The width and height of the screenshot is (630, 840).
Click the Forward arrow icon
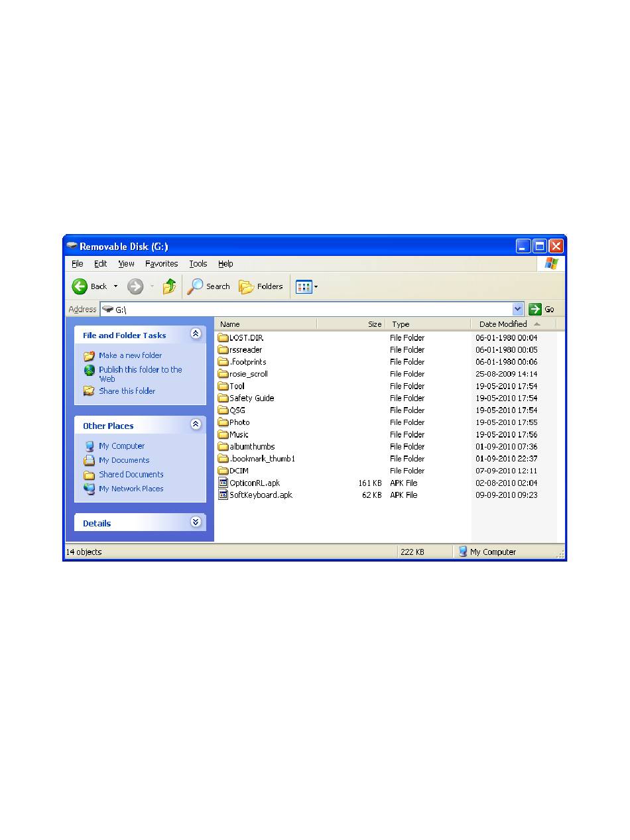(x=135, y=286)
